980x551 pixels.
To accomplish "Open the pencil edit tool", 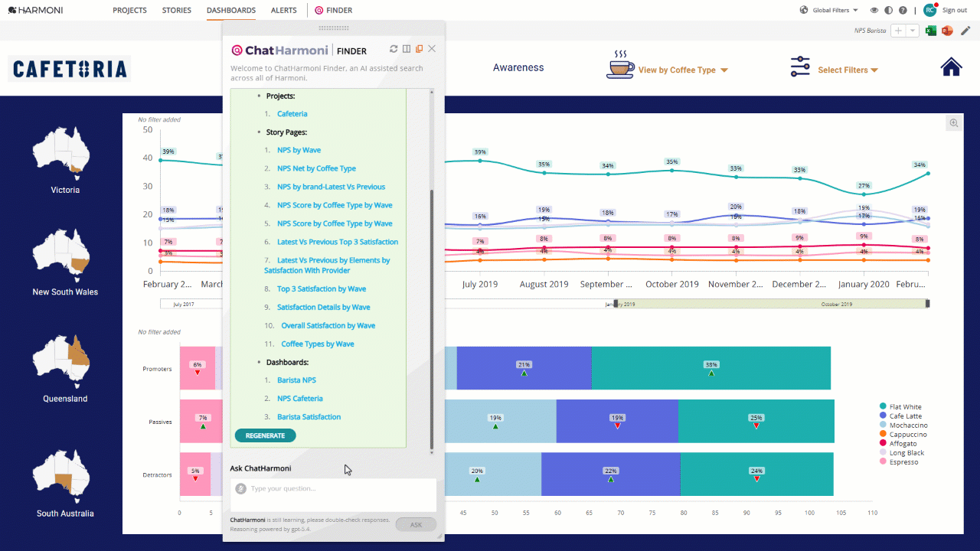I will (x=966, y=31).
